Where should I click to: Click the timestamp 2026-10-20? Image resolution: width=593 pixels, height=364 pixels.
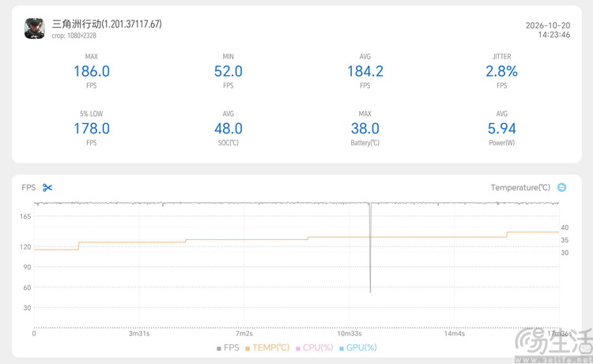click(548, 25)
